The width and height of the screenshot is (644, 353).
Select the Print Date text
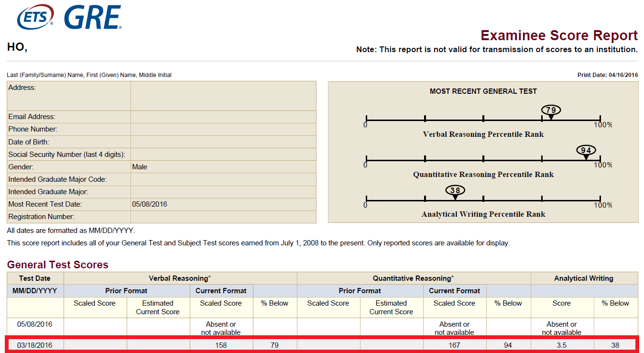(x=608, y=75)
